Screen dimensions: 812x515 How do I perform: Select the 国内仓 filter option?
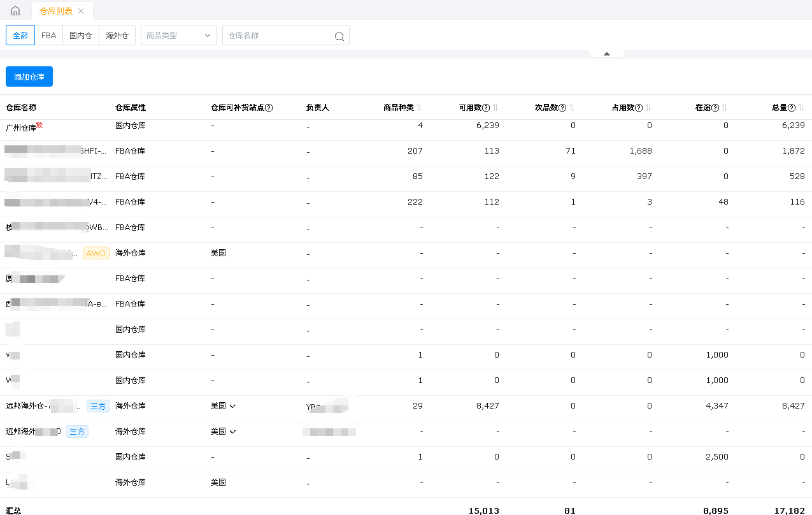81,36
